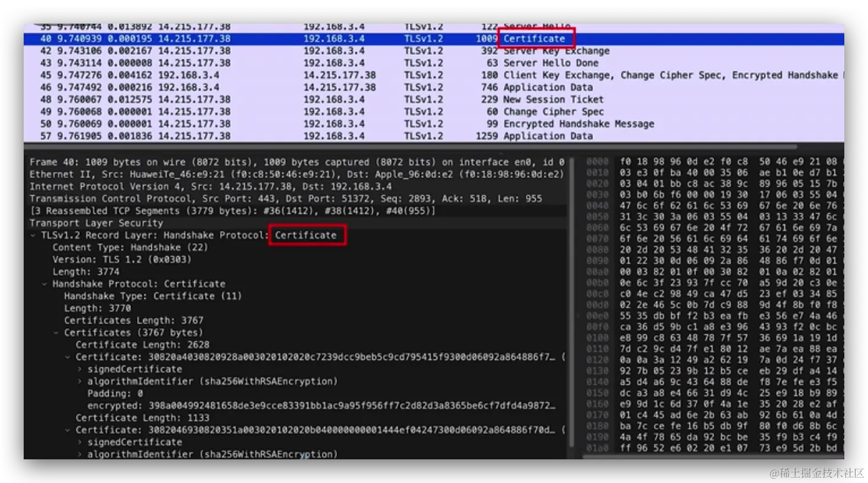Collapse the Certificate 30820a40 entry
This screenshot has height=483, width=868.
67,357
